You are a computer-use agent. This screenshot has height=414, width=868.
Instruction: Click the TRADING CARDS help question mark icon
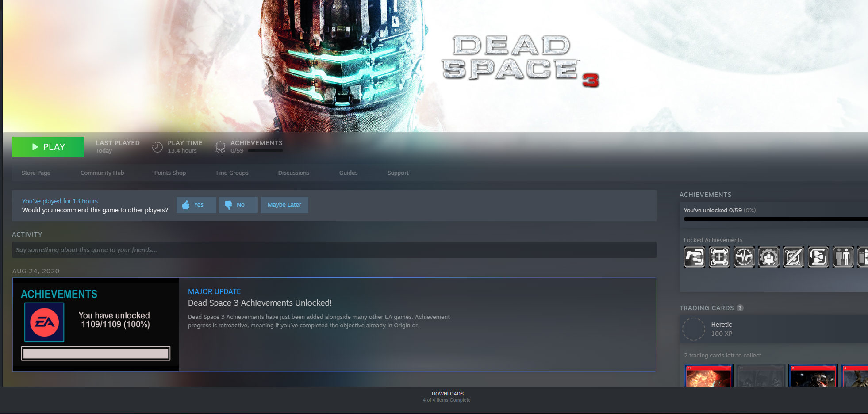740,308
